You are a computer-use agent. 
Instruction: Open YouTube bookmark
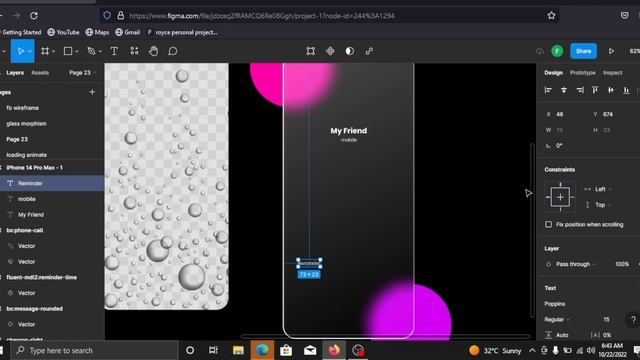click(x=63, y=32)
